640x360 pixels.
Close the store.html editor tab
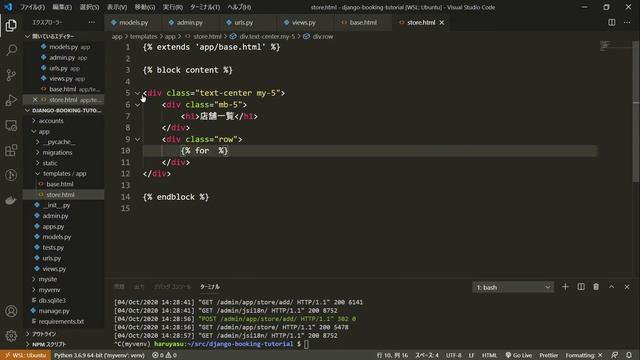[x=442, y=22]
